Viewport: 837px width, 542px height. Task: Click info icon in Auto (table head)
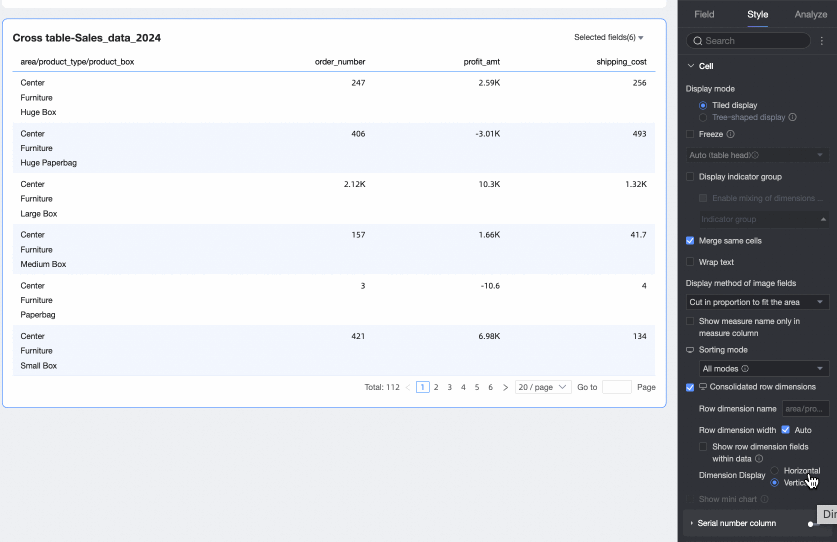pos(755,155)
